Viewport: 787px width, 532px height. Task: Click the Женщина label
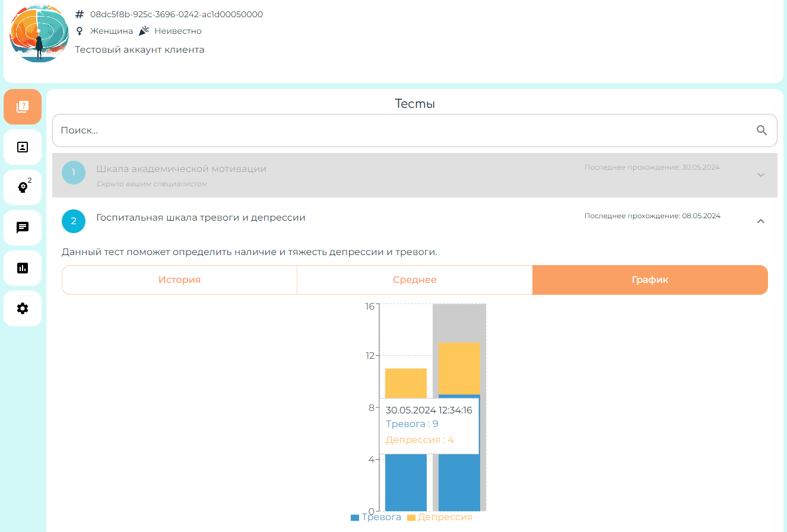point(112,31)
